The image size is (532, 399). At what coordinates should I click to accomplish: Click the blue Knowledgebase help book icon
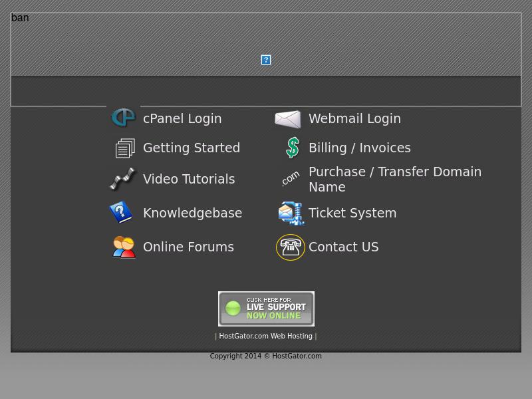[121, 212]
